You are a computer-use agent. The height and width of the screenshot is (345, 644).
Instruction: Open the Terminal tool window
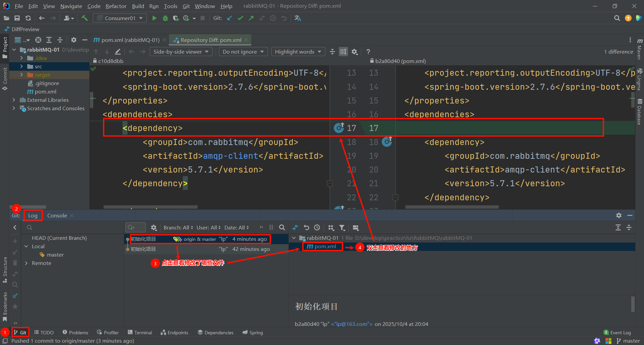click(140, 332)
